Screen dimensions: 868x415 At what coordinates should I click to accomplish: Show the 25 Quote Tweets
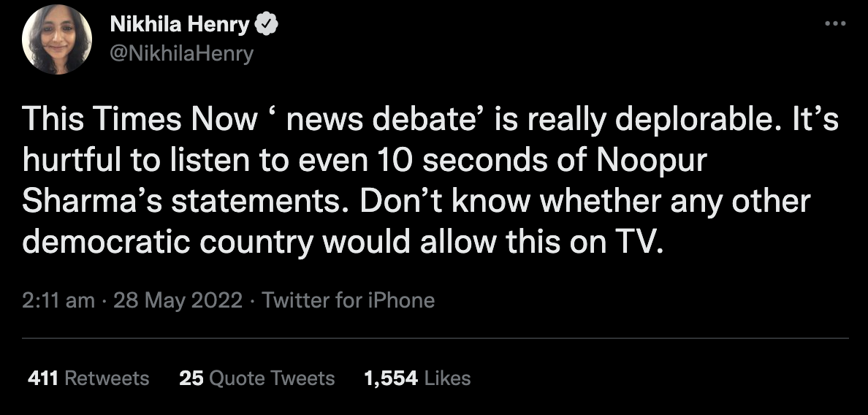pos(256,378)
